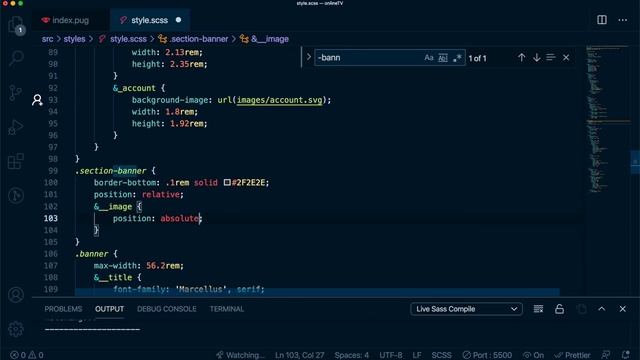The width and height of the screenshot is (640, 360).
Task: Toggle Match Case in find widget
Action: click(x=429, y=58)
